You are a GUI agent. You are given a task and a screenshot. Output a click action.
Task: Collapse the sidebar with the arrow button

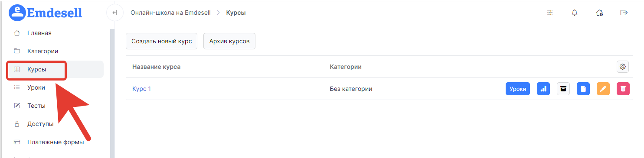pyautogui.click(x=114, y=13)
